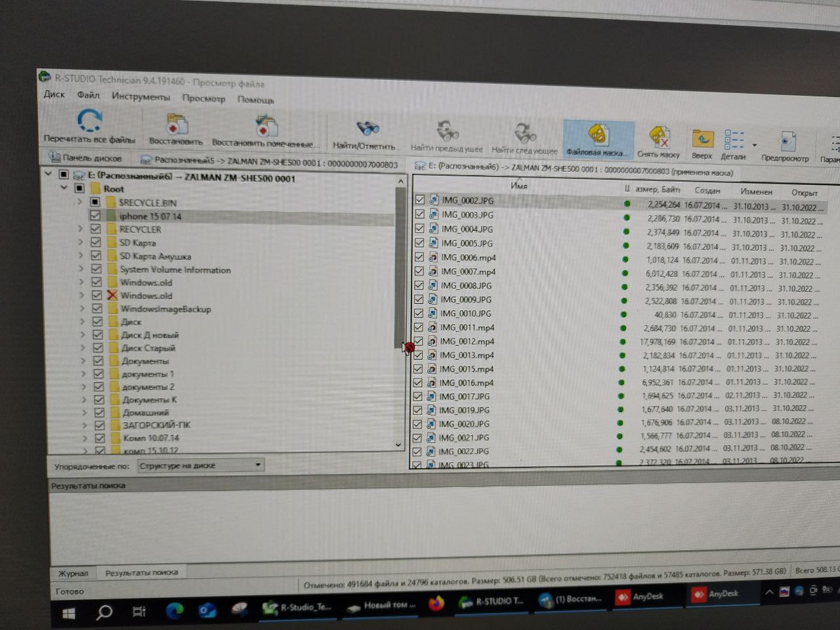Sort by the Изменен column header
Screen dimensions: 840x630
pyautogui.click(x=756, y=192)
